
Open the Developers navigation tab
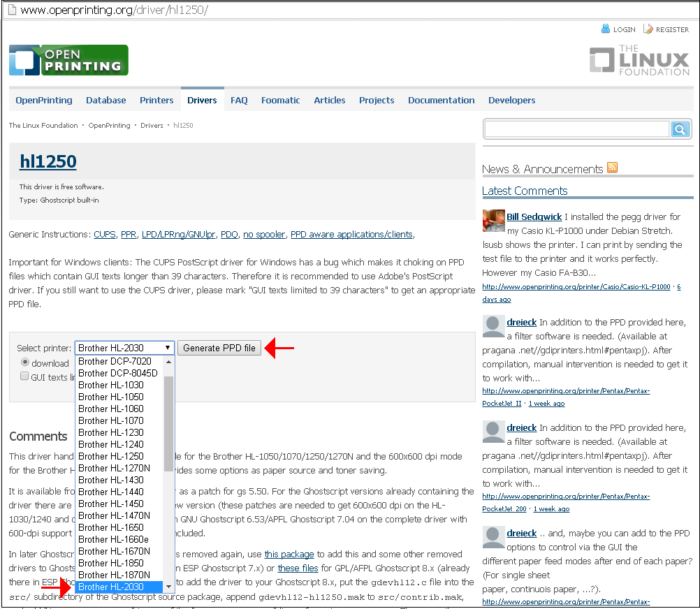[x=511, y=101]
